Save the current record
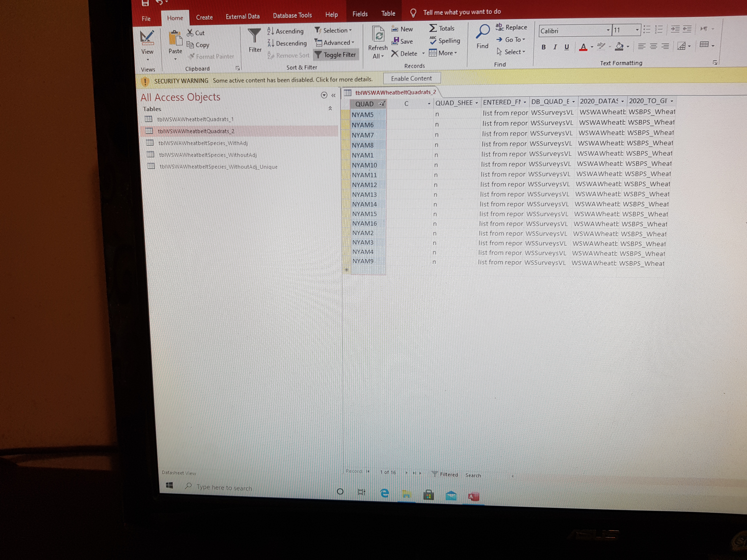The image size is (747, 560). tap(402, 41)
